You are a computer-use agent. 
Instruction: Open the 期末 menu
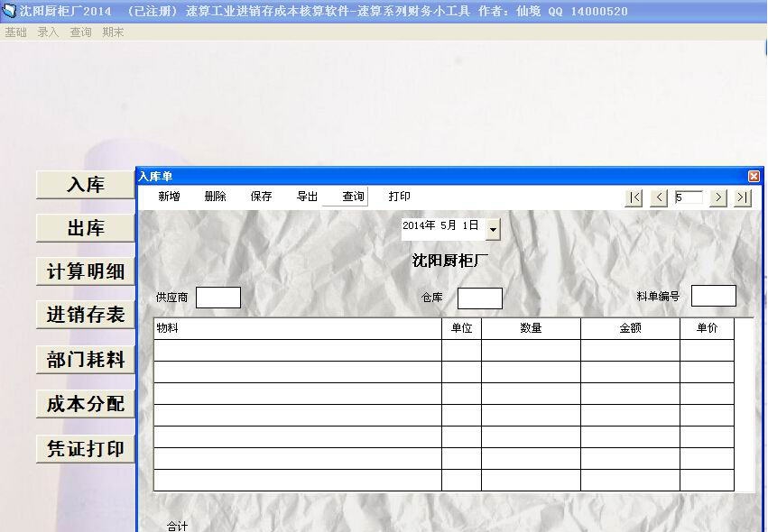[113, 32]
